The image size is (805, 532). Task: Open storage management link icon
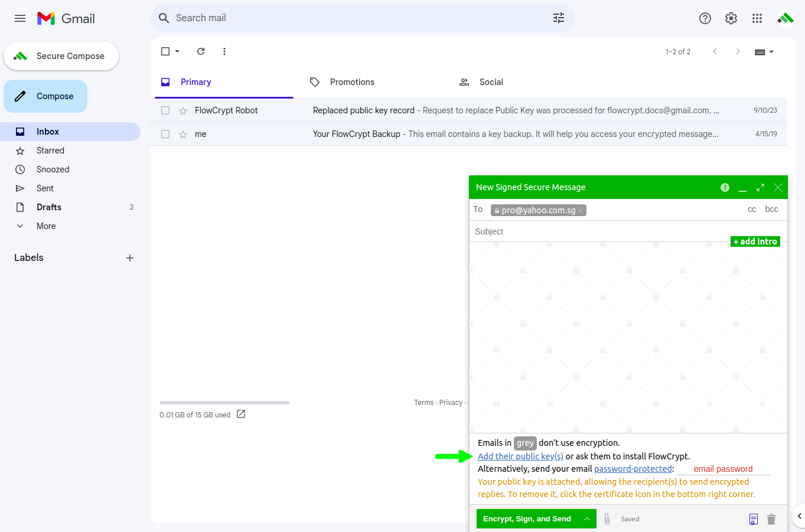coord(241,414)
